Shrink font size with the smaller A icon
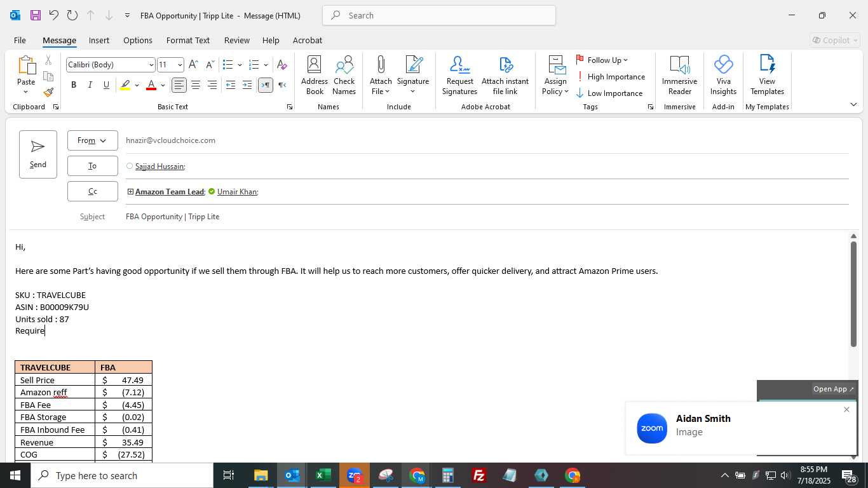The image size is (868, 488). [210, 65]
